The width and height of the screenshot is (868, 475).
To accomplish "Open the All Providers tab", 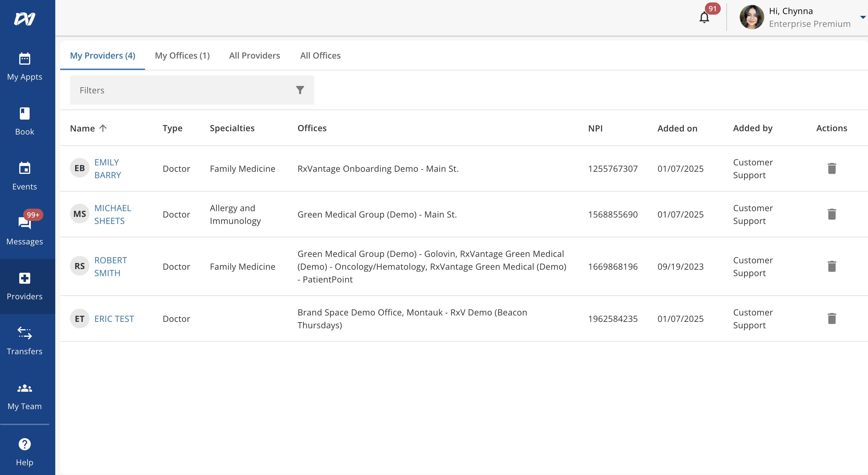I will click(254, 55).
